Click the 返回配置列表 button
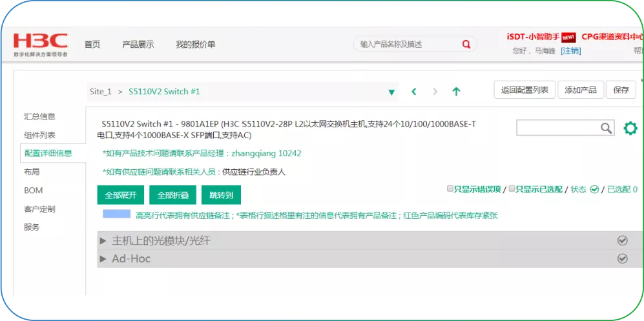This screenshot has height=321, width=644. point(525,90)
